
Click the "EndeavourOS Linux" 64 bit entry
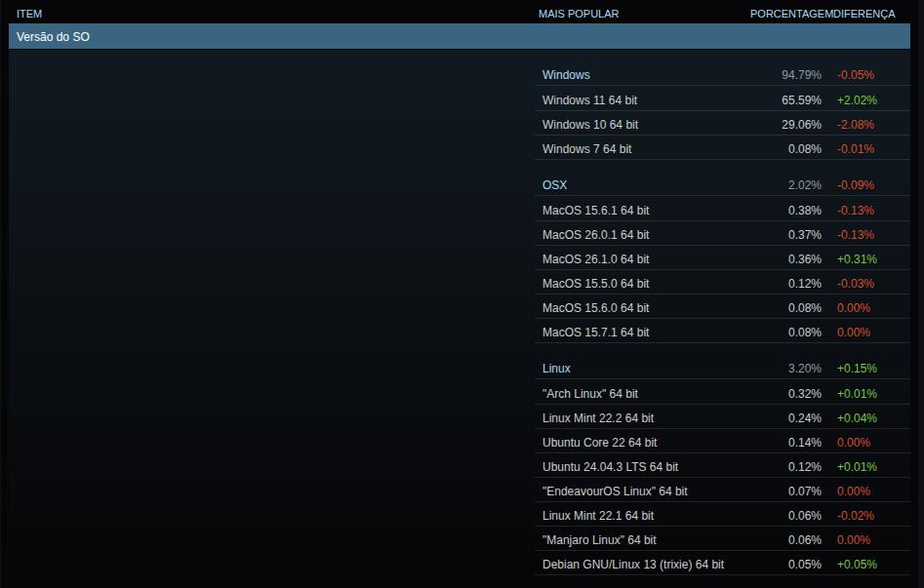[615, 491]
